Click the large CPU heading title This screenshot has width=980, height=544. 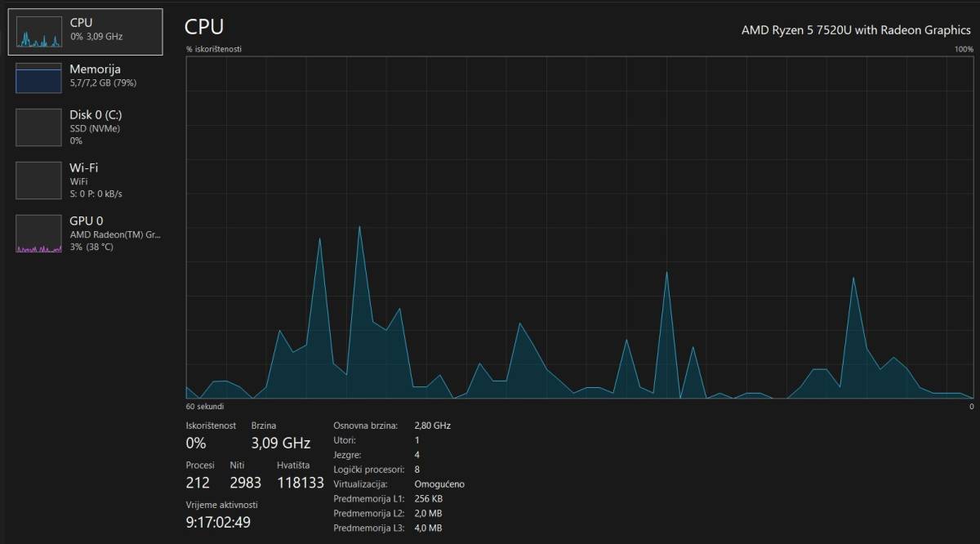click(x=204, y=27)
